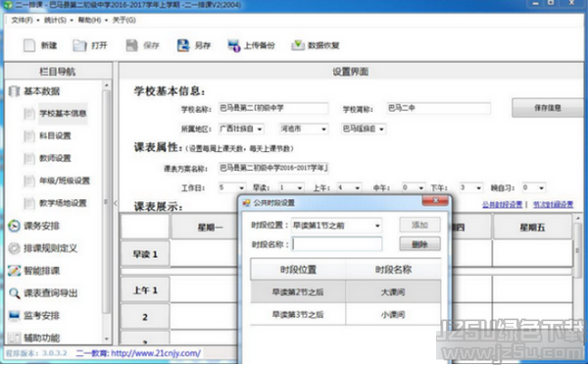Click the 早读第3节之后 cell

click(x=298, y=315)
